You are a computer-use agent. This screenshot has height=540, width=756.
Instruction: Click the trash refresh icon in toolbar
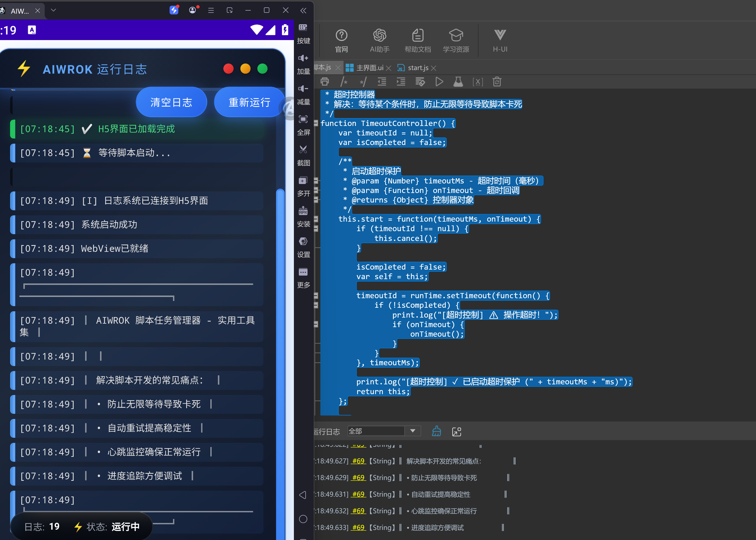click(x=496, y=82)
